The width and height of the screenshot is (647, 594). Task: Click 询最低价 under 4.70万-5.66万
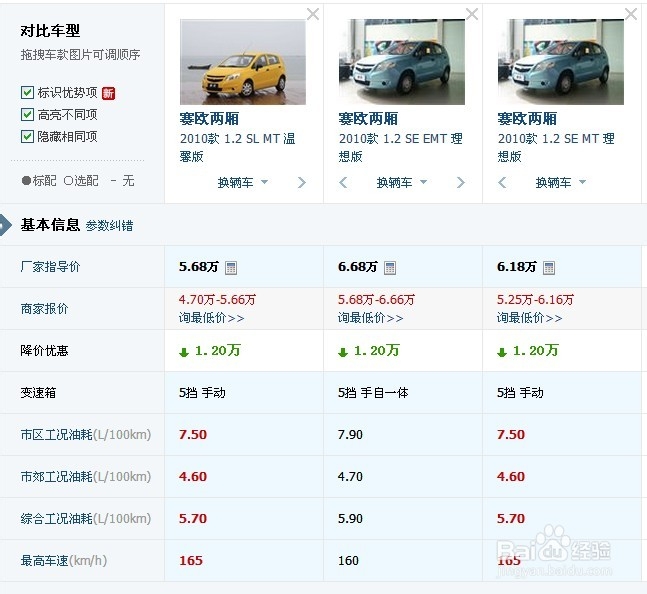[x=212, y=318]
